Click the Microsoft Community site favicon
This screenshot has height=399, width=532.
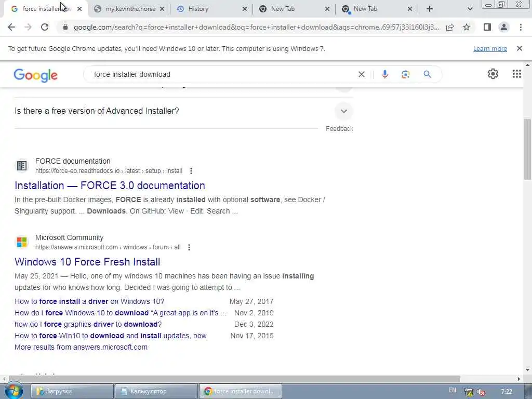pyautogui.click(x=22, y=242)
